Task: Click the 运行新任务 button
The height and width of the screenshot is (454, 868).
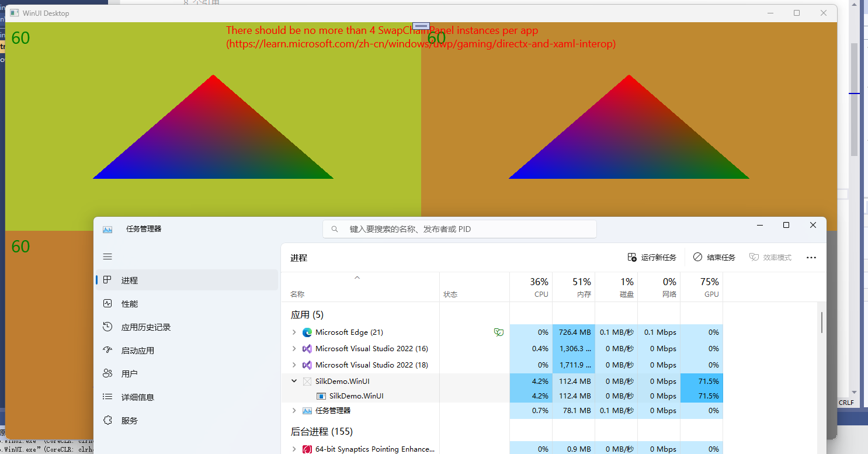Action: click(652, 258)
